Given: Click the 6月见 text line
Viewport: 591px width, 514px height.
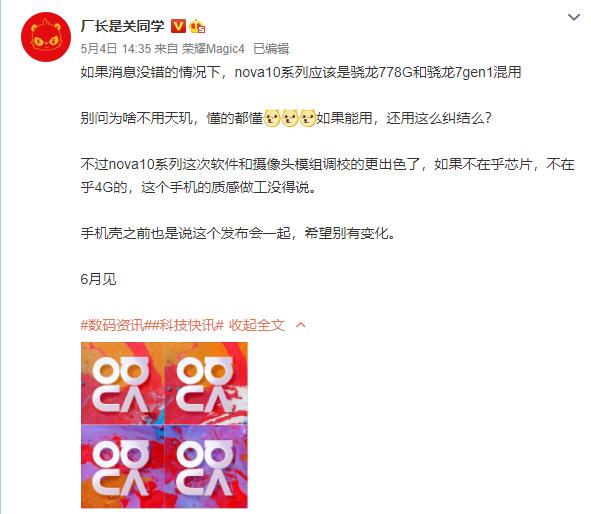Looking at the screenshot, I should 98,279.
